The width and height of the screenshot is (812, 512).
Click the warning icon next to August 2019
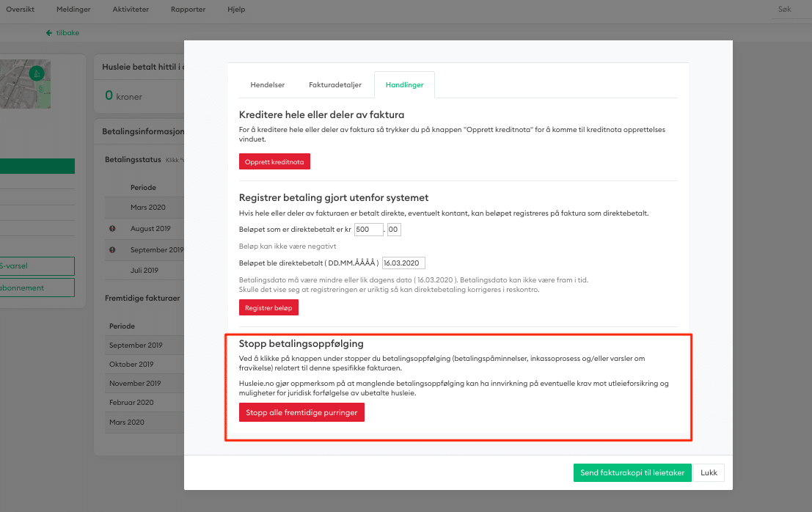pos(112,229)
